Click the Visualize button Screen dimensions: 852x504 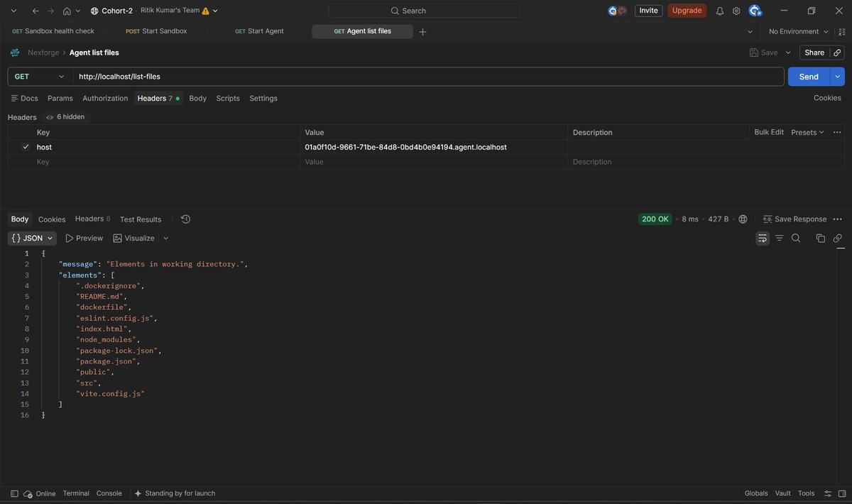(x=133, y=239)
